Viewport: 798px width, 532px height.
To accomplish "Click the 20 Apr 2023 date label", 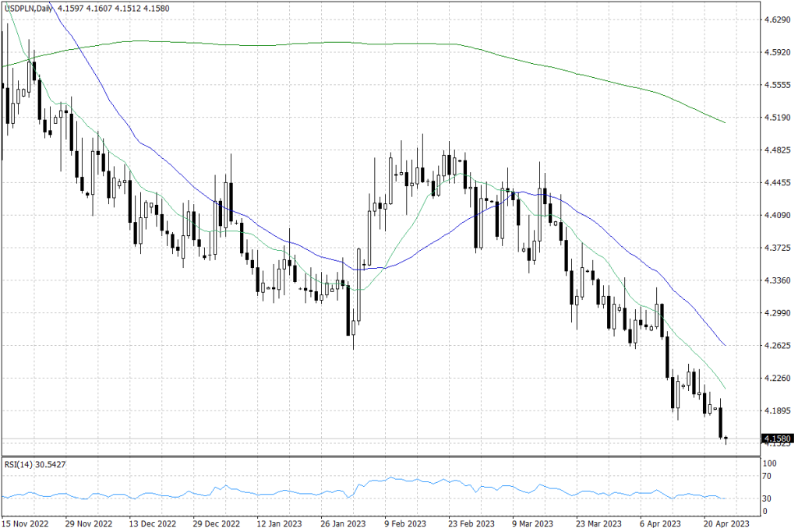I will click(726, 524).
